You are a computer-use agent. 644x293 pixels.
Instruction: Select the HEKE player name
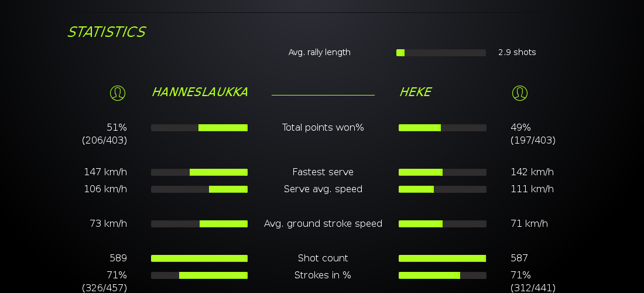(415, 92)
